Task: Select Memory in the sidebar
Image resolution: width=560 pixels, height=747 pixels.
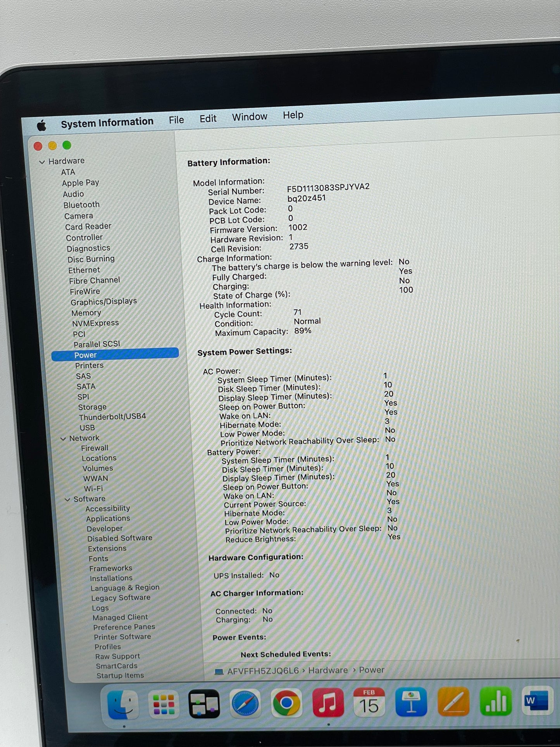Action: pyautogui.click(x=86, y=313)
